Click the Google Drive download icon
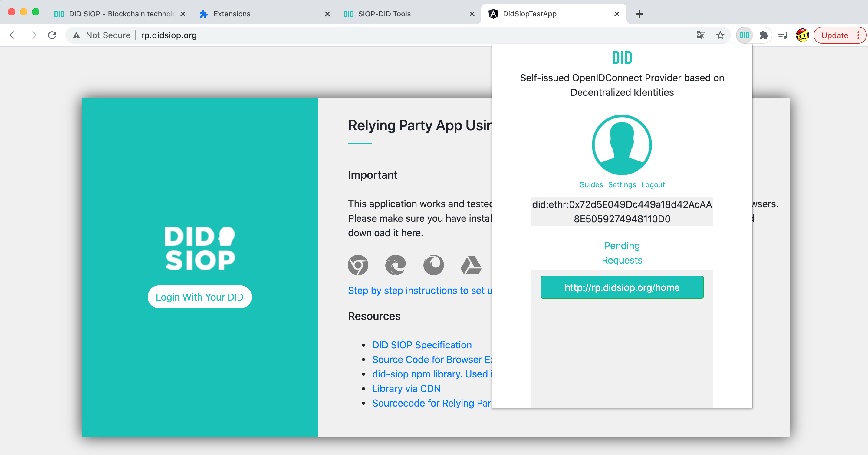 [x=471, y=265]
